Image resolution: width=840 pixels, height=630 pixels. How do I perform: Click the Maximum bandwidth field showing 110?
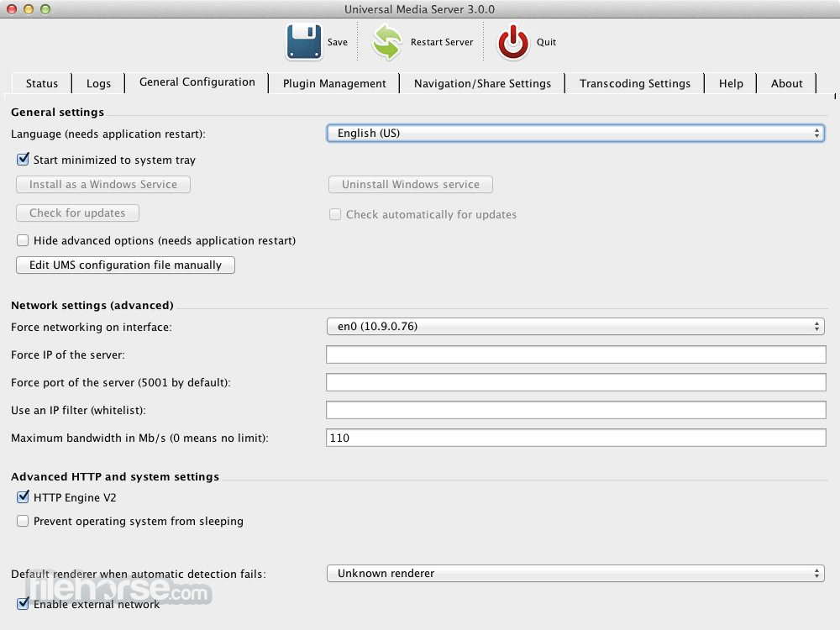tap(576, 438)
